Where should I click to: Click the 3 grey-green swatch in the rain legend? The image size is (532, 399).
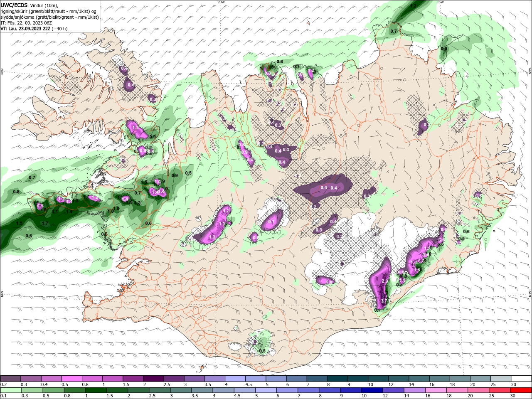pyautogui.click(x=180, y=390)
